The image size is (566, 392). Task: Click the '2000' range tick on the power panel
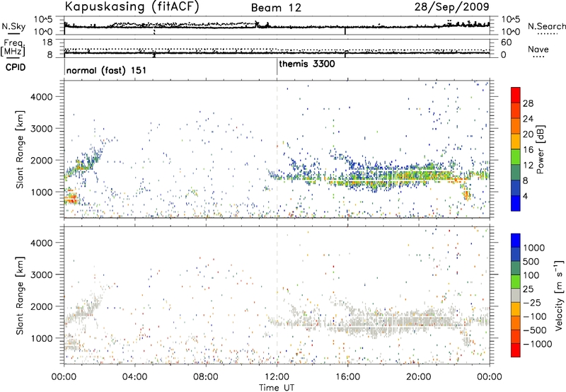pyautogui.click(x=42, y=160)
